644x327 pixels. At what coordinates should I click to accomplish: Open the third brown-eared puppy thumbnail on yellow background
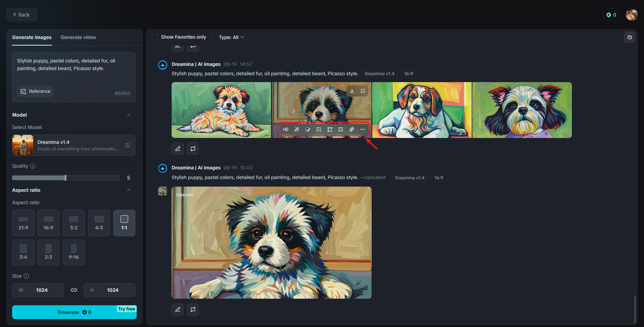click(x=422, y=110)
